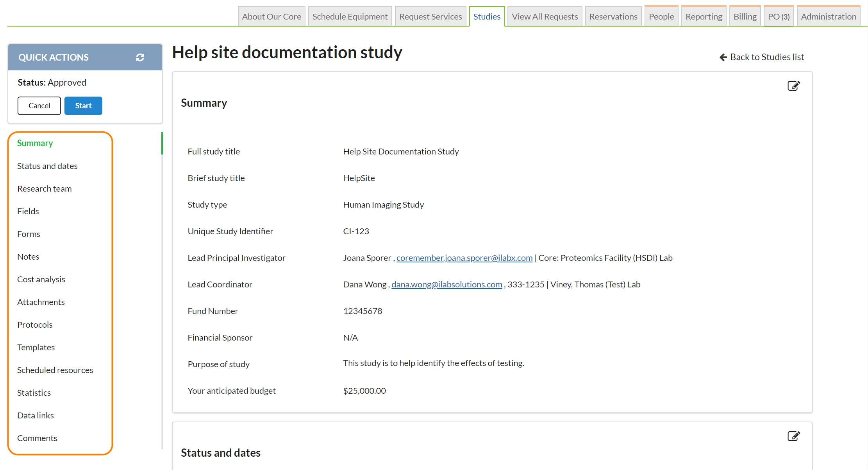Click the edit icon in Summary panel
The image size is (868, 470).
[793, 86]
